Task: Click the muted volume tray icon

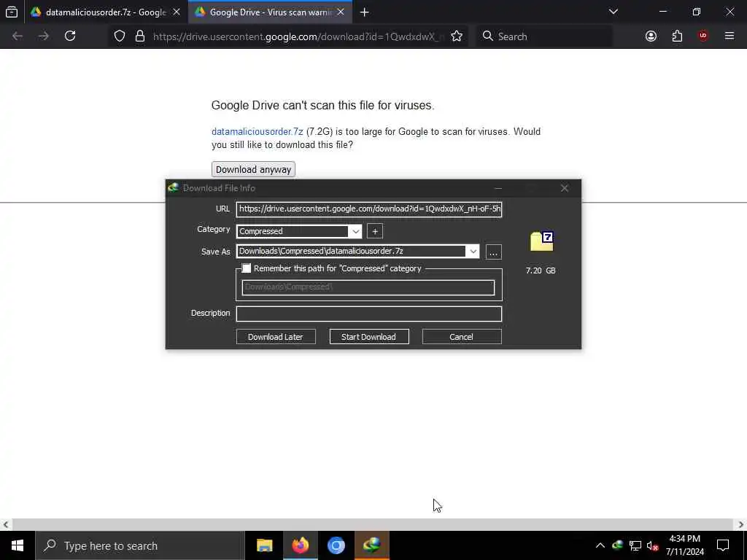Action: tap(653, 545)
